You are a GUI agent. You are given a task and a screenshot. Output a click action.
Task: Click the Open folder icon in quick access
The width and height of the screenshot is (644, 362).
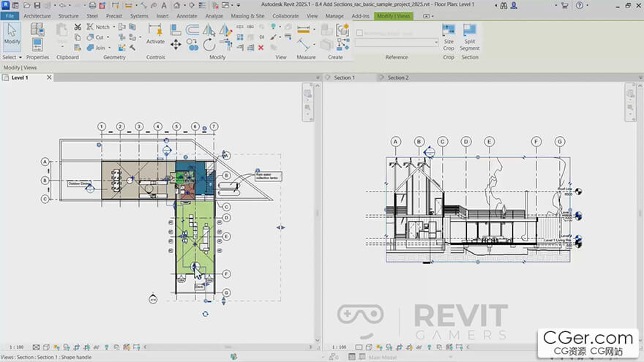coord(26,5)
